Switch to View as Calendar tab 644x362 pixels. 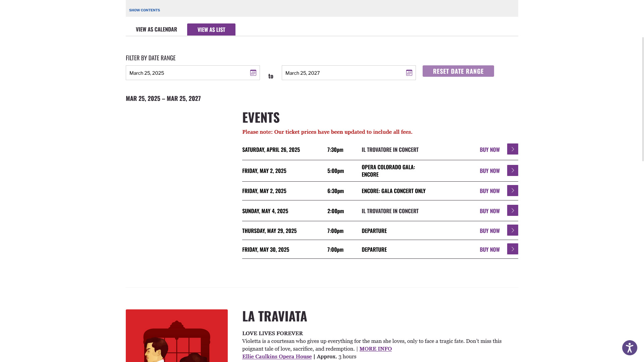point(156,29)
